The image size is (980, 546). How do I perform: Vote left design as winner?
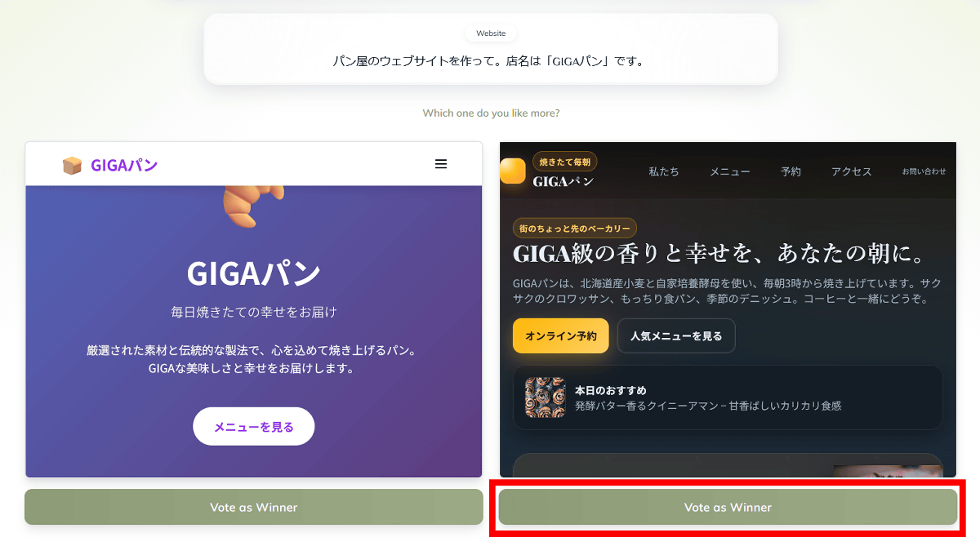coord(254,507)
